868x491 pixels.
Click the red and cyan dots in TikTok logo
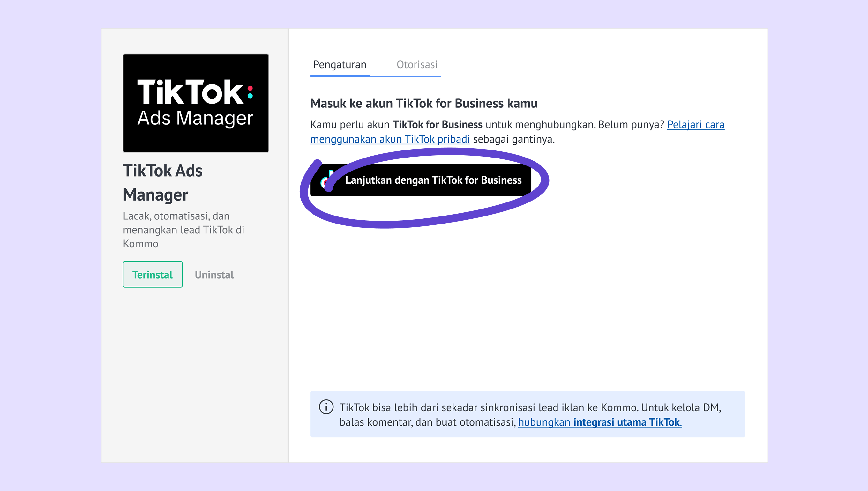coord(250,92)
